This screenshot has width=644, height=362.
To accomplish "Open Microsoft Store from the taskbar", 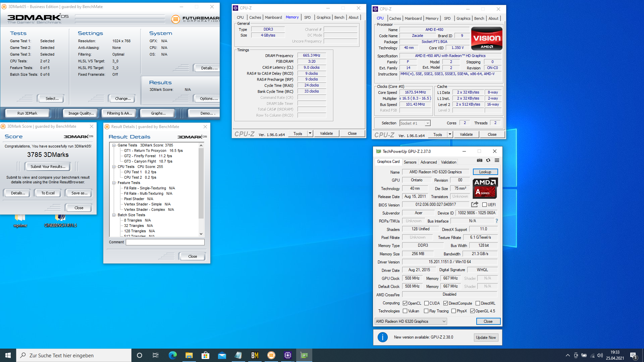I will [x=205, y=355].
